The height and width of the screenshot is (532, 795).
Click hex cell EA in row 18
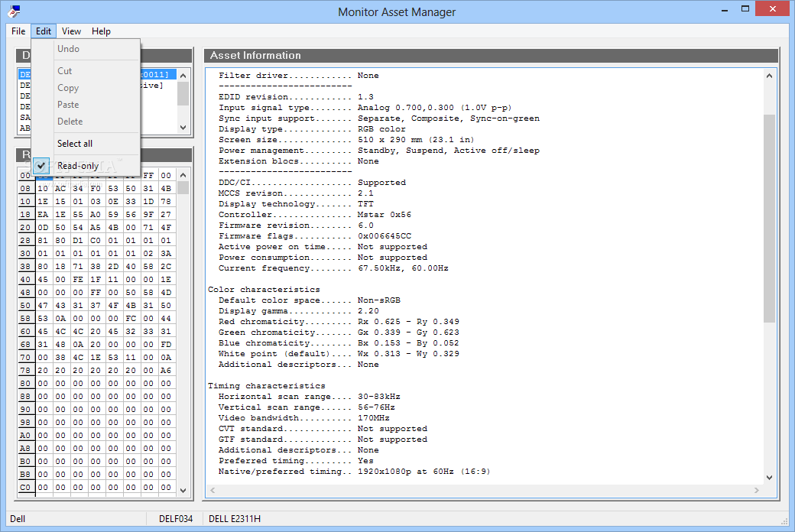(43, 214)
